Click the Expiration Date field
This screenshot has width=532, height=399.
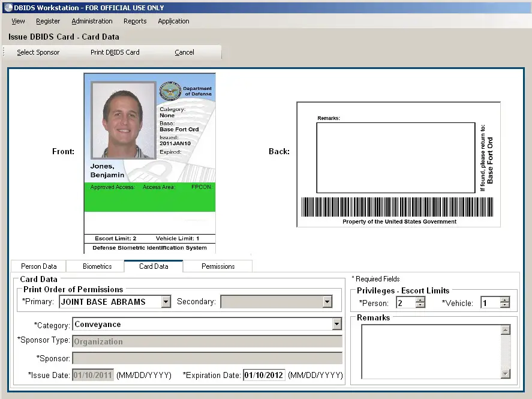tap(264, 375)
